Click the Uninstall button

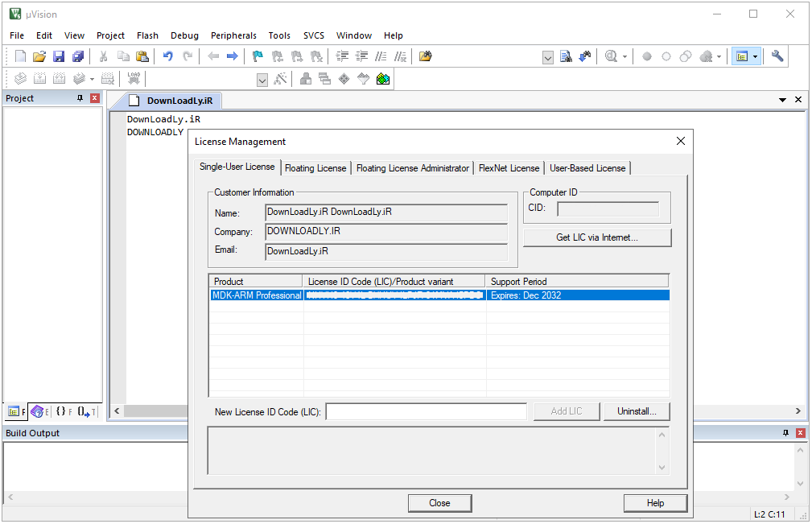637,411
